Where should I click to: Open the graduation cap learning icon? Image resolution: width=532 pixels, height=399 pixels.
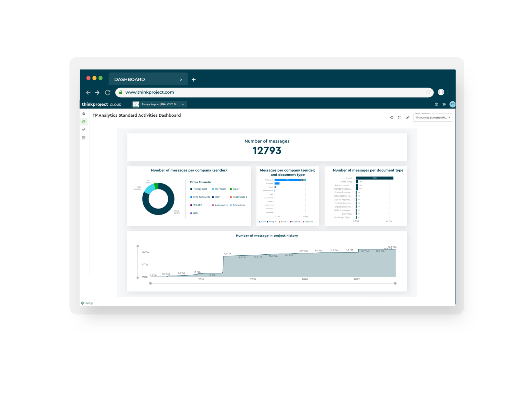[444, 104]
